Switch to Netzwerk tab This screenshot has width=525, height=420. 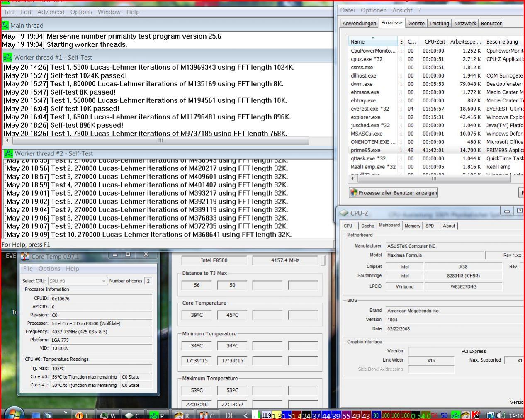point(465,24)
